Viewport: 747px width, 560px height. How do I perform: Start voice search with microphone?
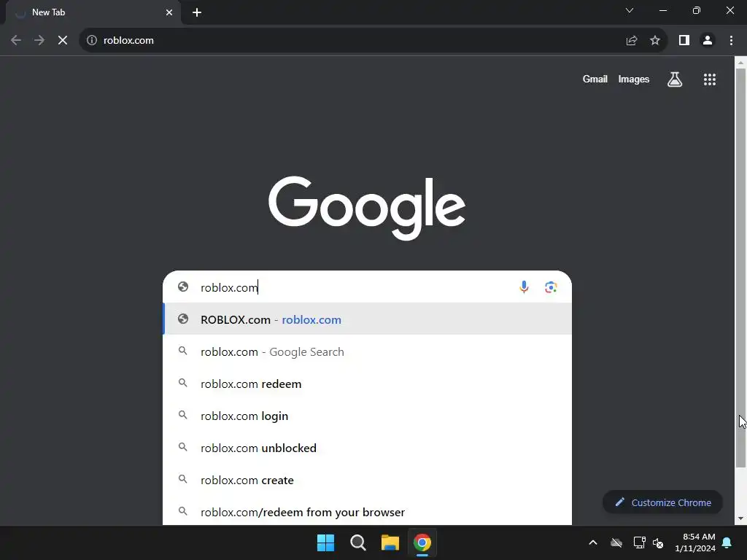click(x=524, y=287)
